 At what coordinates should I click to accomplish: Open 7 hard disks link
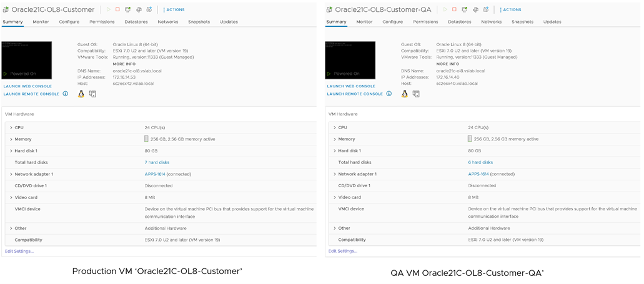tap(157, 162)
